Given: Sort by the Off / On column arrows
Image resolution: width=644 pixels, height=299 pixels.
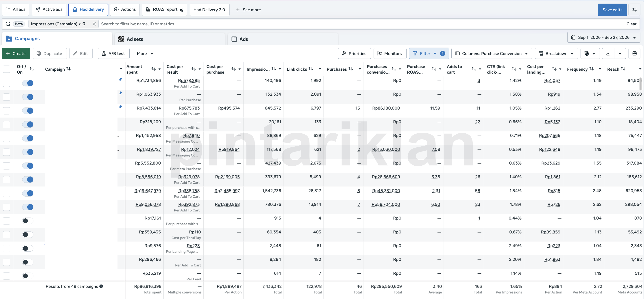Looking at the screenshot, I should tap(32, 69).
